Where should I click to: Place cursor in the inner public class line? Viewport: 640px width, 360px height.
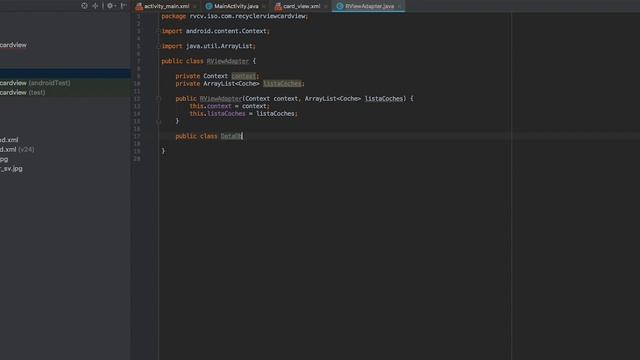click(x=209, y=136)
